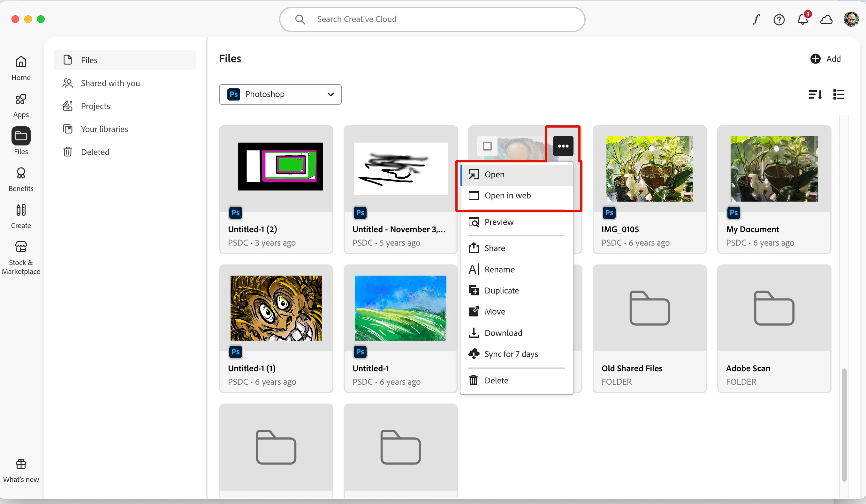Switch to list view icon
Viewport: 866px width, 504px height.
pyautogui.click(x=838, y=94)
